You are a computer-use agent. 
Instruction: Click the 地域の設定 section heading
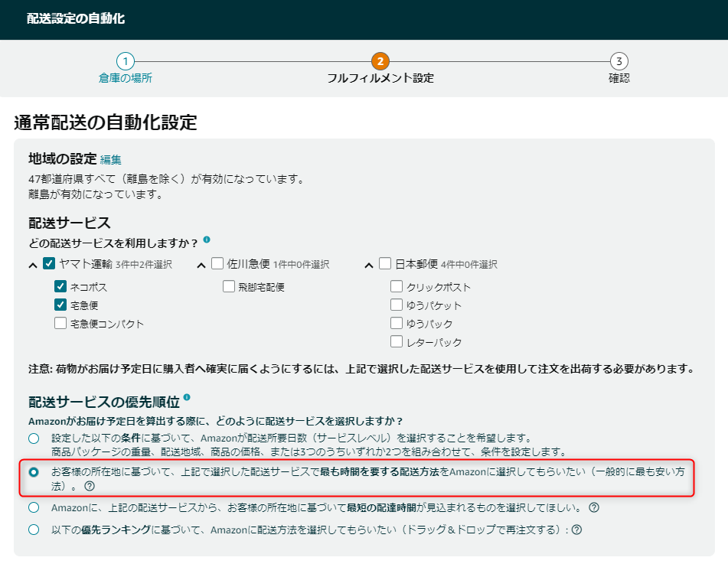(62, 158)
